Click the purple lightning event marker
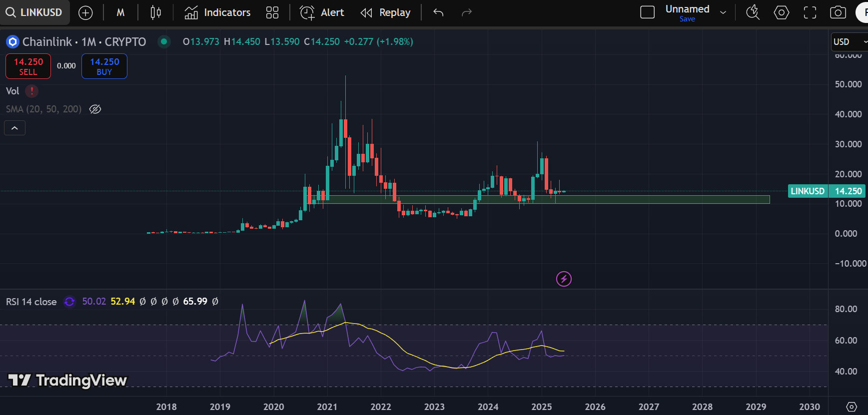868x415 pixels. tap(564, 279)
